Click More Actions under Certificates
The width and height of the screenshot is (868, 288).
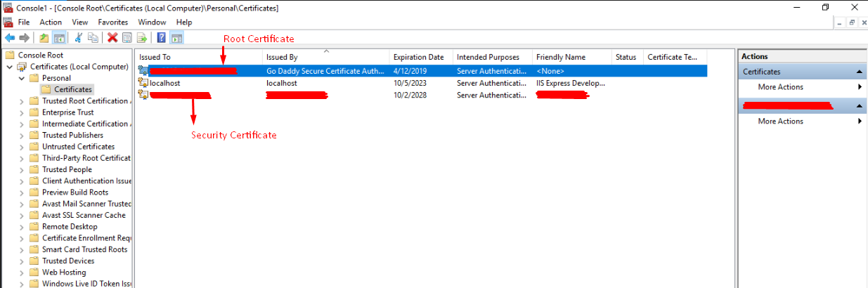780,87
